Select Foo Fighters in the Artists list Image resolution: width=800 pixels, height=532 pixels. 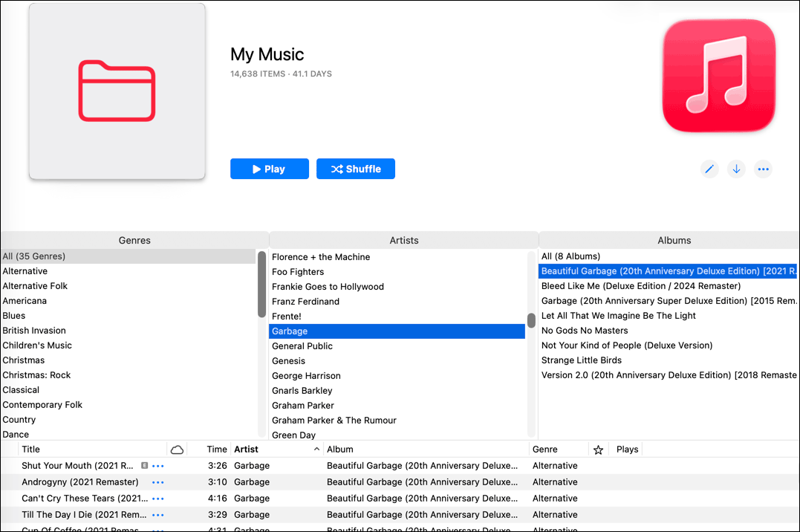point(298,271)
